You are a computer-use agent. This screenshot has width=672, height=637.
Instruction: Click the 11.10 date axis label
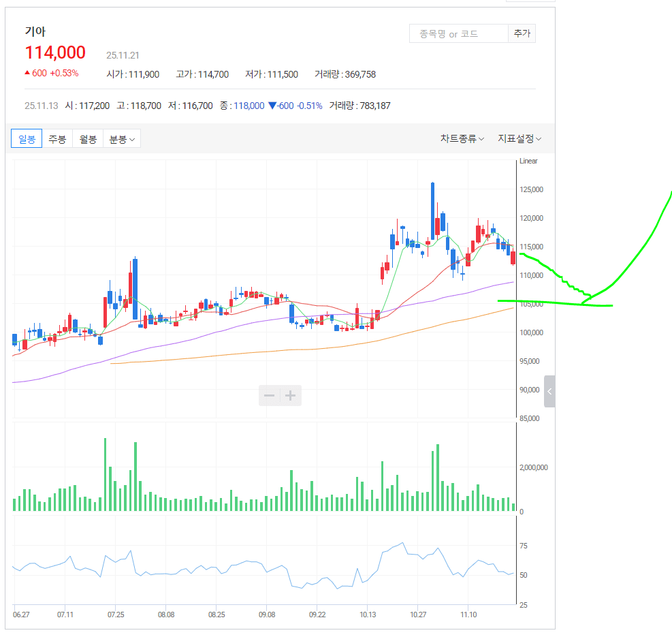click(x=468, y=615)
